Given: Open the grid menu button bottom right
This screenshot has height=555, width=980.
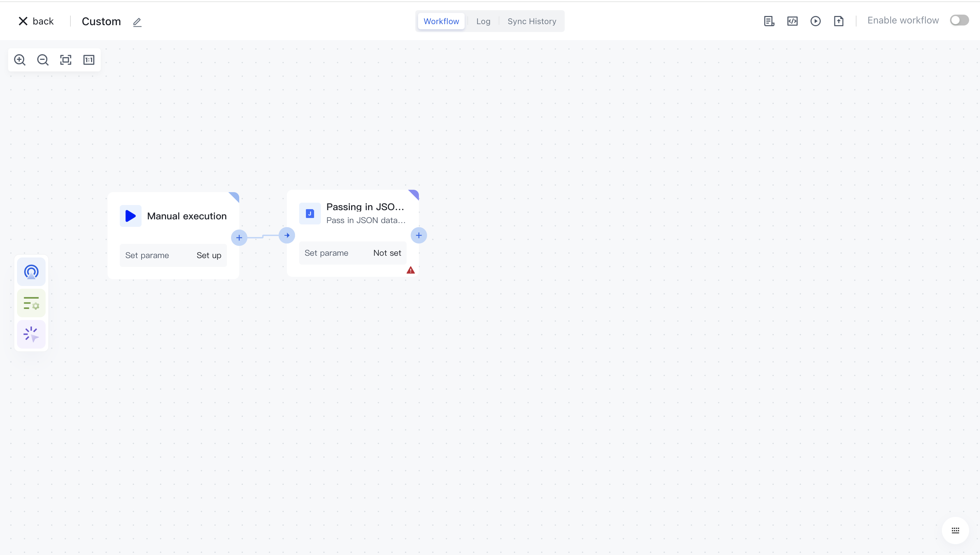Looking at the screenshot, I should pos(955,530).
